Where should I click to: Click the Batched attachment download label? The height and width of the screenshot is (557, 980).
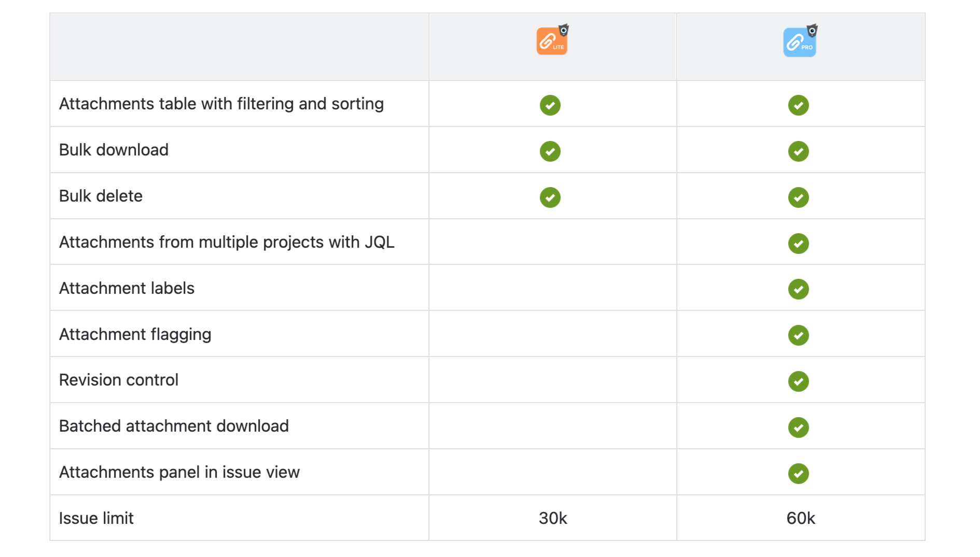tap(174, 426)
